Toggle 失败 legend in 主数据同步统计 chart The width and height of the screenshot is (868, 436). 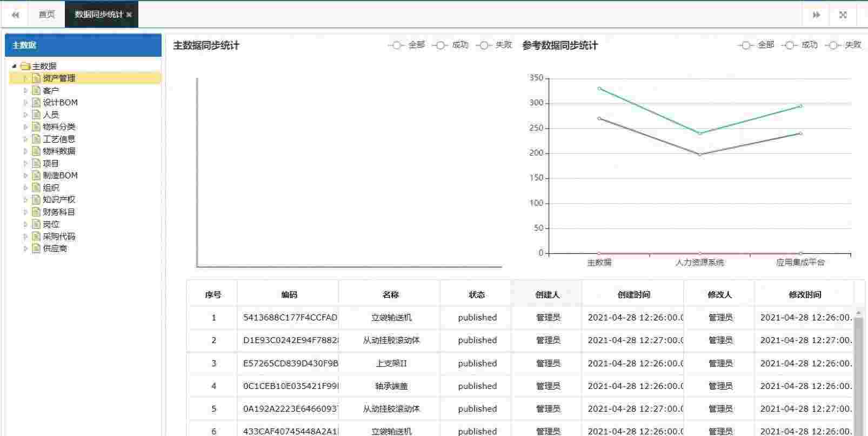[x=494, y=45]
